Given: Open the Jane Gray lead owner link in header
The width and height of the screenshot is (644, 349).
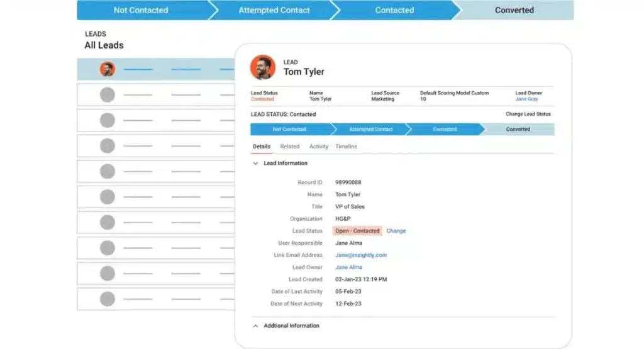Looking at the screenshot, I should [x=526, y=99].
